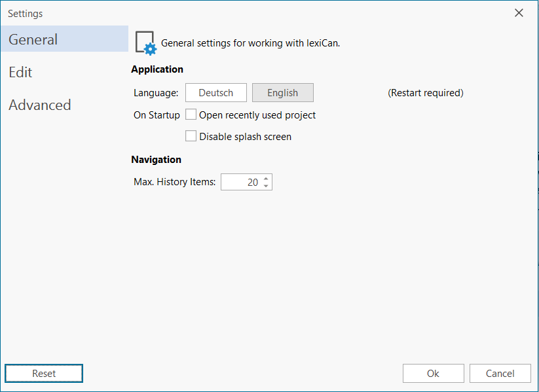Screen dimensions: 539x392
Task: Increase Max. History Items with up arrow
Action: (x=266, y=178)
